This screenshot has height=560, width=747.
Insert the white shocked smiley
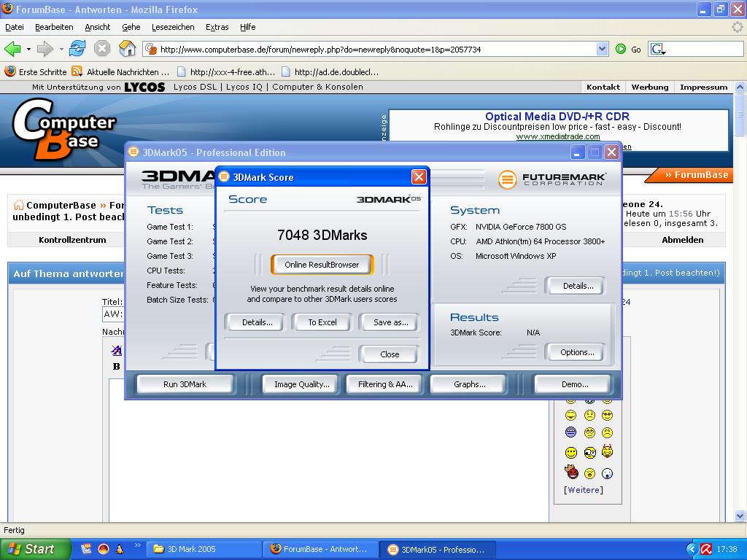(x=607, y=473)
